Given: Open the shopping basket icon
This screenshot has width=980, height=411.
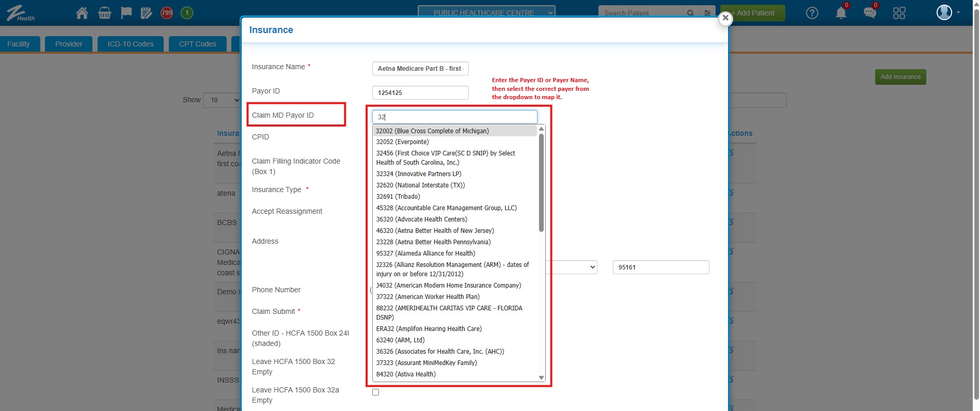Looking at the screenshot, I should (104, 13).
